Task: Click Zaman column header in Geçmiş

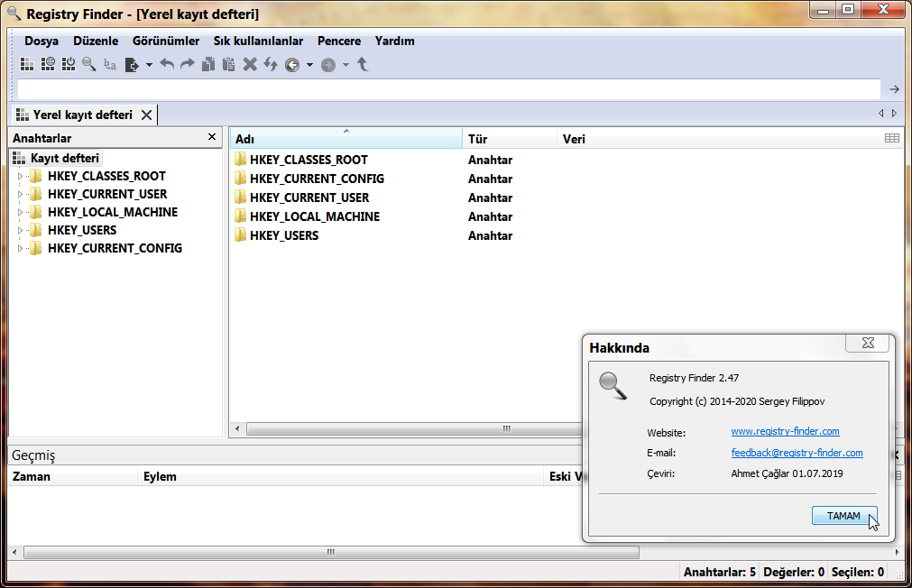Action: tap(73, 476)
